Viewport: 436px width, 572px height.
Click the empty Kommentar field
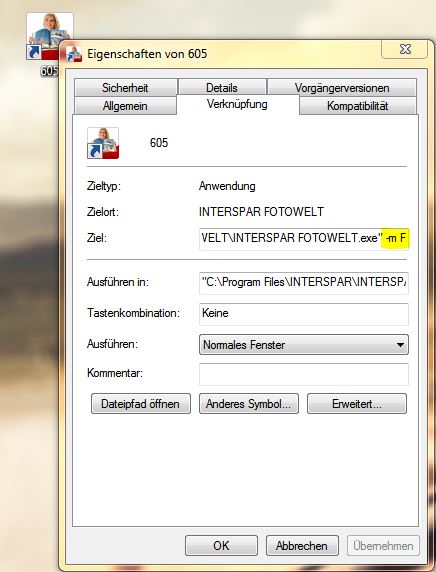point(304,374)
